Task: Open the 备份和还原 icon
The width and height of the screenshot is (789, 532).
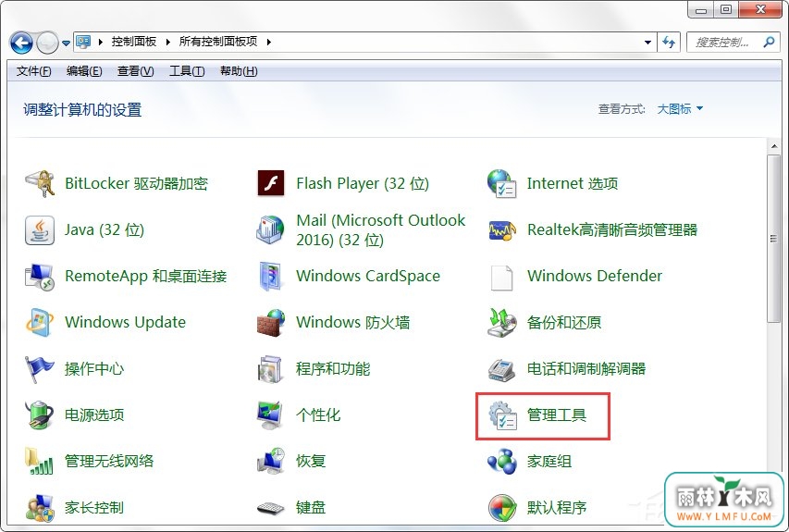Action: 501,323
